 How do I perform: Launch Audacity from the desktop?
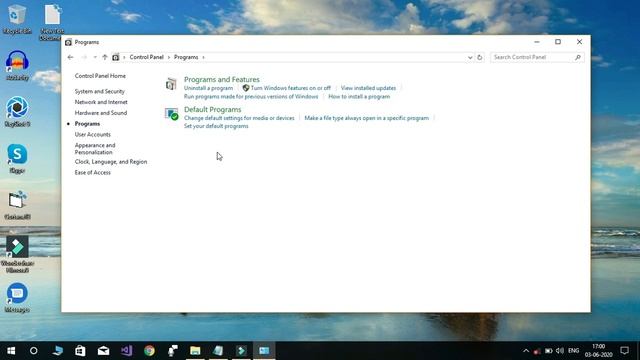point(17,65)
